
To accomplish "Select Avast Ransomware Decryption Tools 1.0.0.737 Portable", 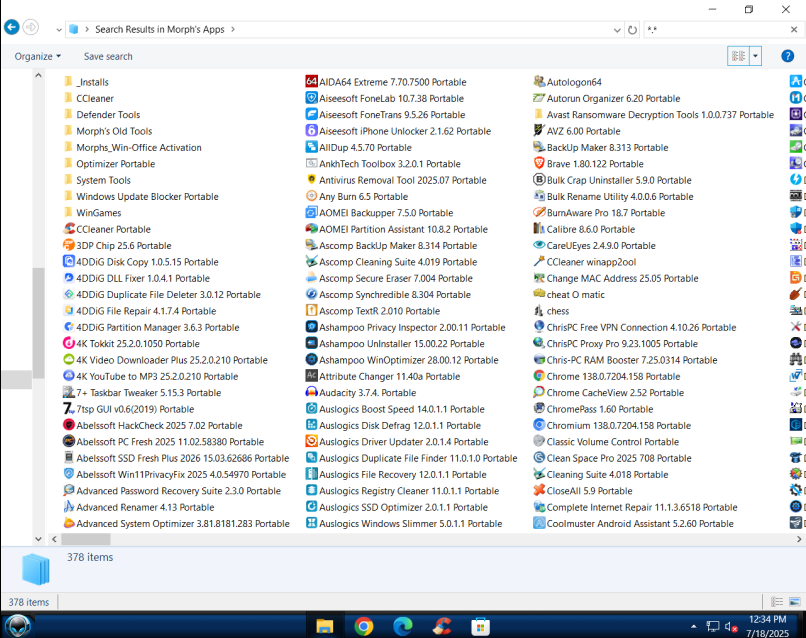I will (x=654, y=115).
